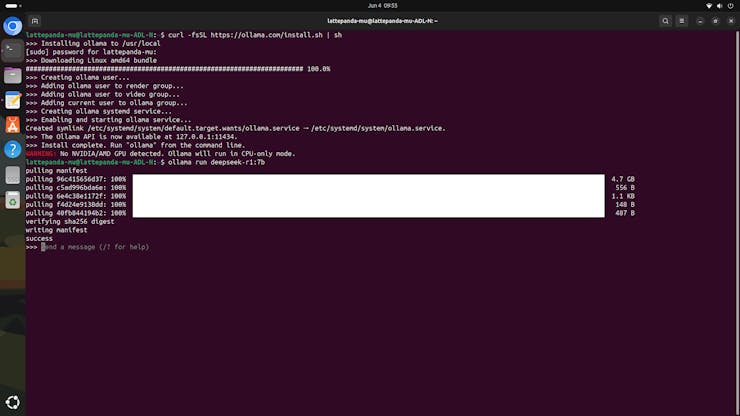Open the Chromium browser from the dock
740x416 pixels.
[x=13, y=26]
